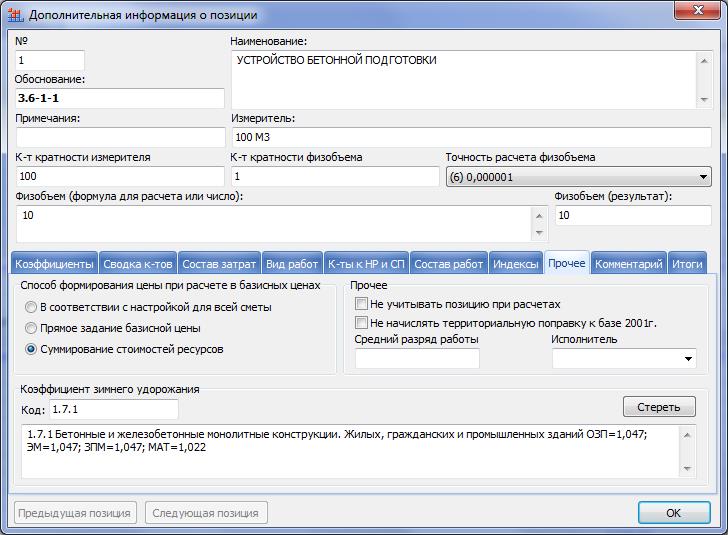The image size is (728, 535).
Task: Switch to the Итоги tab
Action: [687, 264]
